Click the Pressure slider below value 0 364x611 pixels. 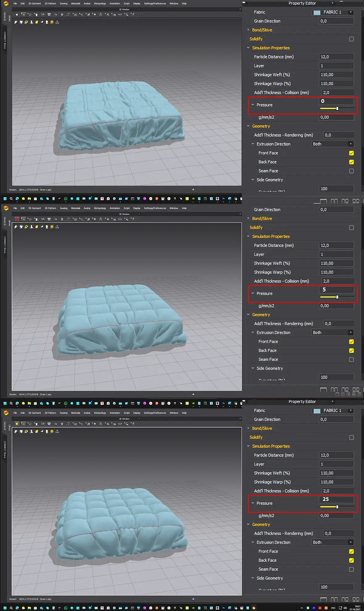tap(337, 108)
